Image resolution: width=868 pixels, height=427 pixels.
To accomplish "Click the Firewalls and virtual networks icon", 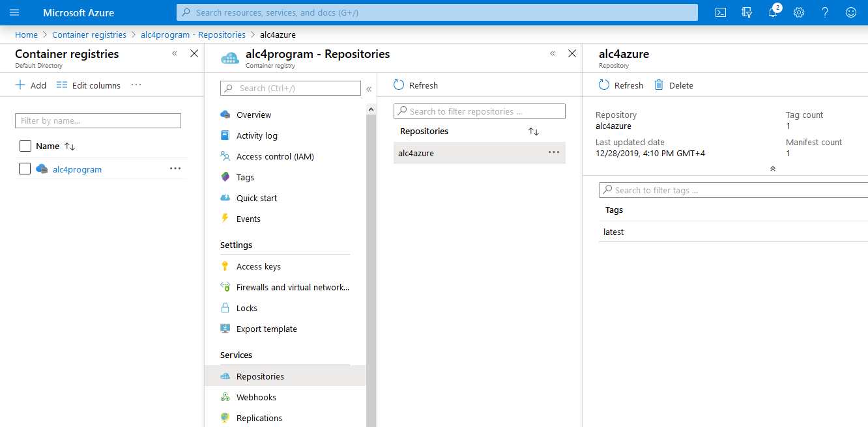I will (225, 287).
